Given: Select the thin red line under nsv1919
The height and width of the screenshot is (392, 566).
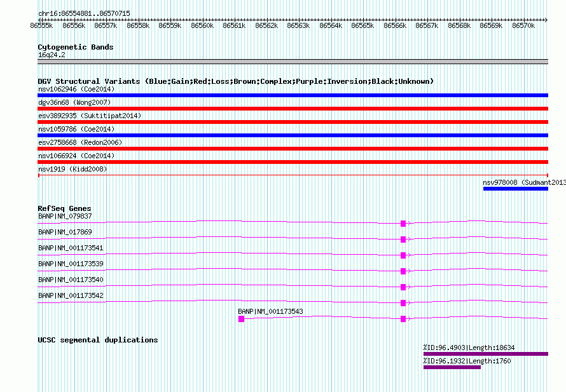Looking at the screenshot, I should pyautogui.click(x=293, y=175).
